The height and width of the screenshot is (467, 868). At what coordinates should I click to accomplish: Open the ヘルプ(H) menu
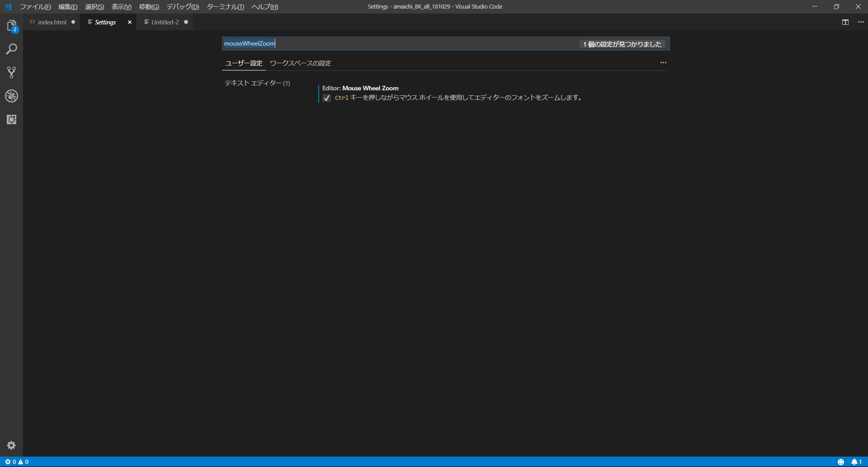point(265,7)
